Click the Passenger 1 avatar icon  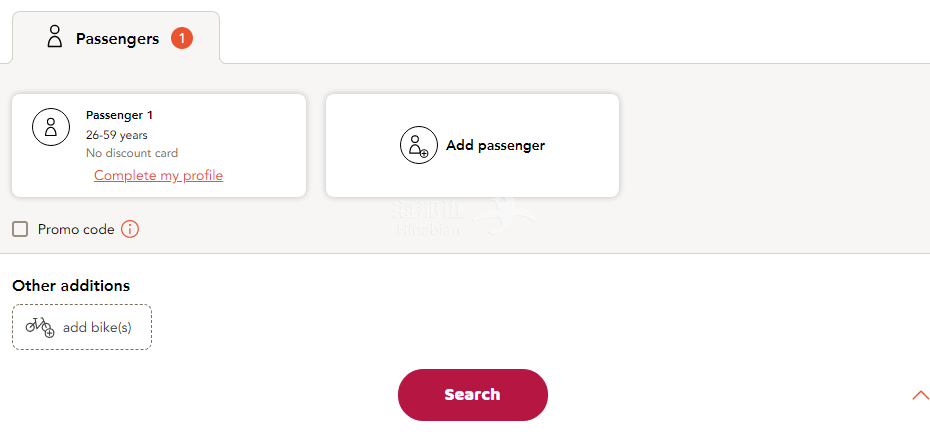(x=50, y=127)
